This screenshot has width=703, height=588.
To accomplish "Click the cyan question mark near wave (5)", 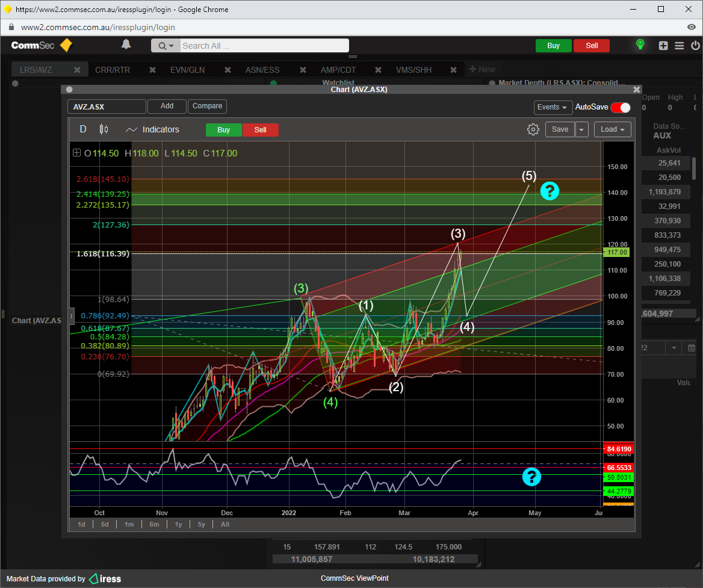I will (x=550, y=191).
